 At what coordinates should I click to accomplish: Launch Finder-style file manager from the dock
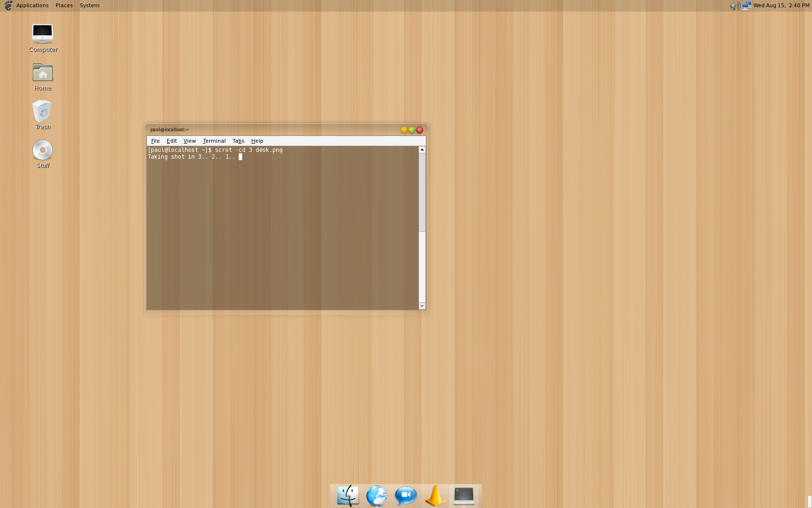[348, 496]
